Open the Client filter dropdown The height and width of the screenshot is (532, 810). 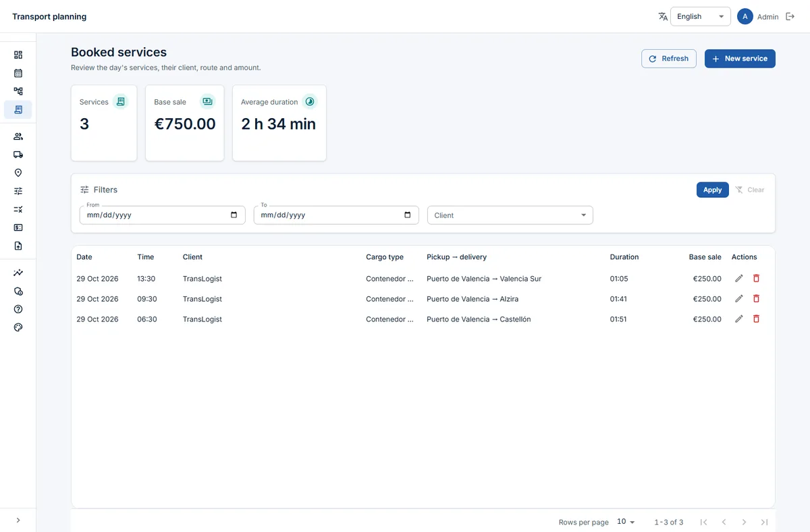(x=510, y=215)
